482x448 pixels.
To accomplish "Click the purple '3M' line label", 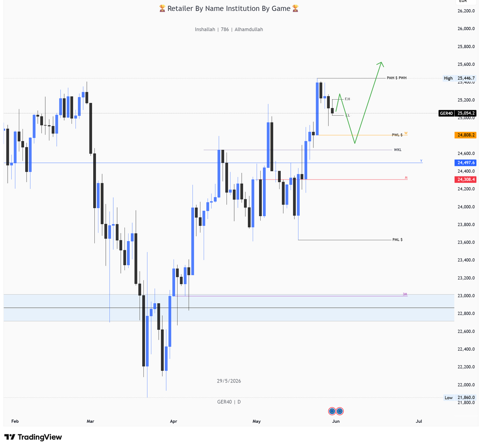I will 405,294.
